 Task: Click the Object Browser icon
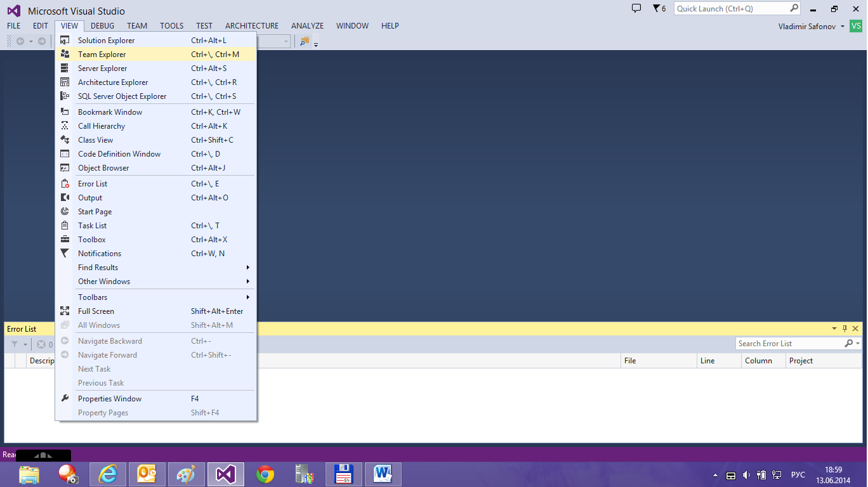[x=65, y=168]
